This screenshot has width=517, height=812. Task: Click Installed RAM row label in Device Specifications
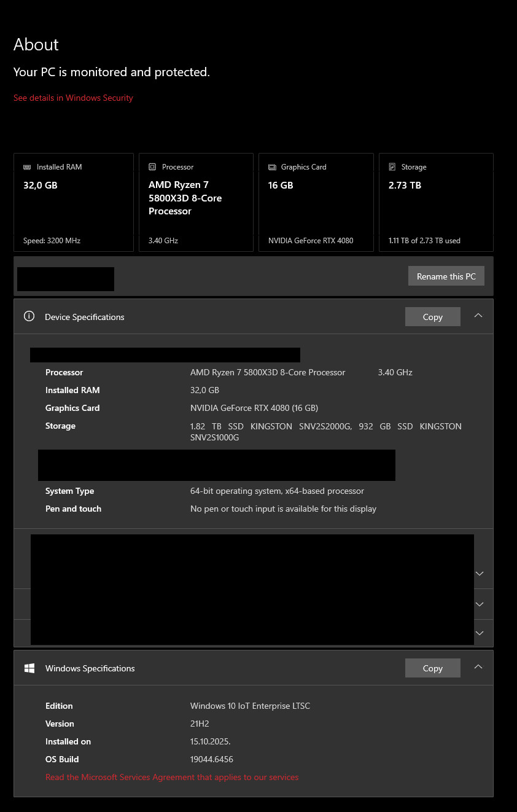(72, 390)
